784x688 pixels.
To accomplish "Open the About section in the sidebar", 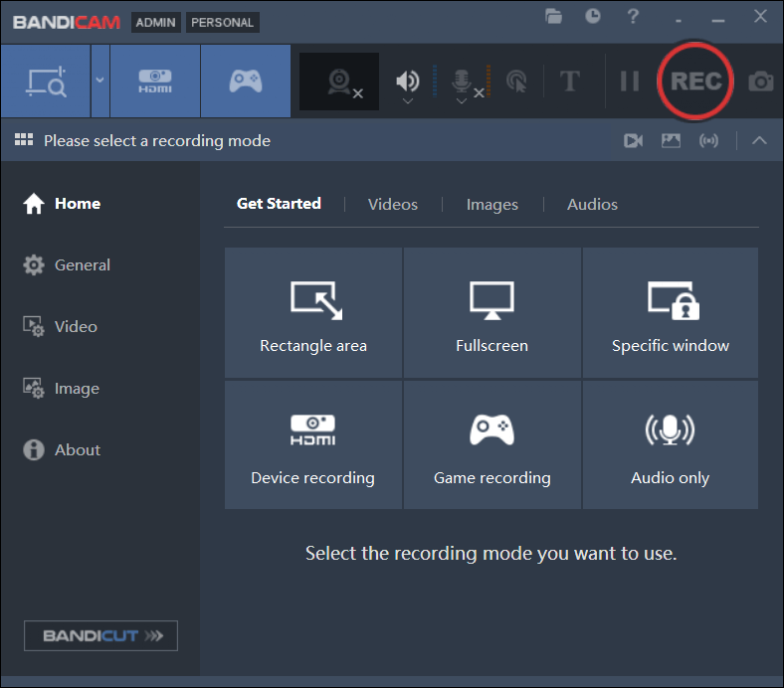I will [x=62, y=449].
